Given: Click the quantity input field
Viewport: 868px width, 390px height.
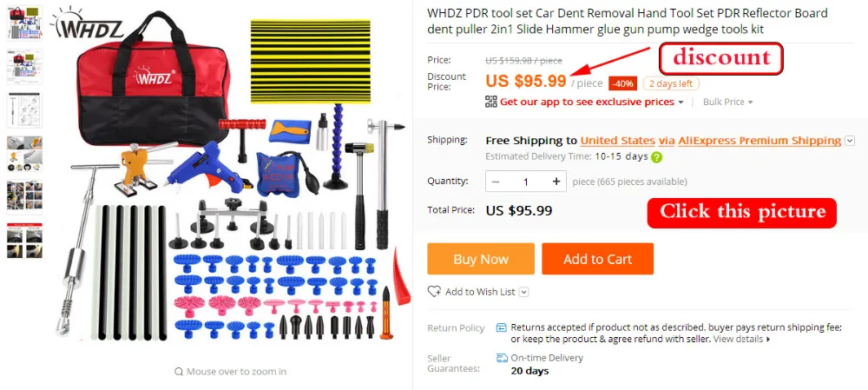Looking at the screenshot, I should click(x=526, y=182).
